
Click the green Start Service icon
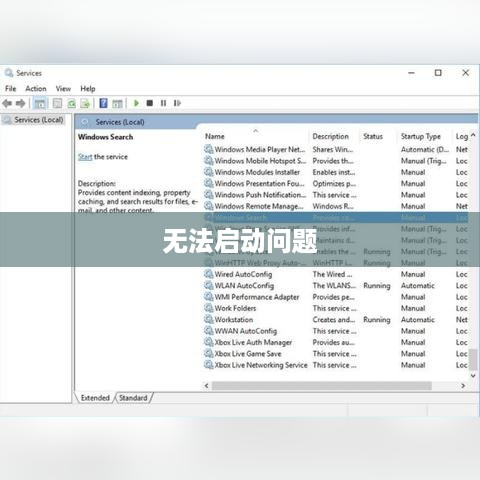(136, 103)
